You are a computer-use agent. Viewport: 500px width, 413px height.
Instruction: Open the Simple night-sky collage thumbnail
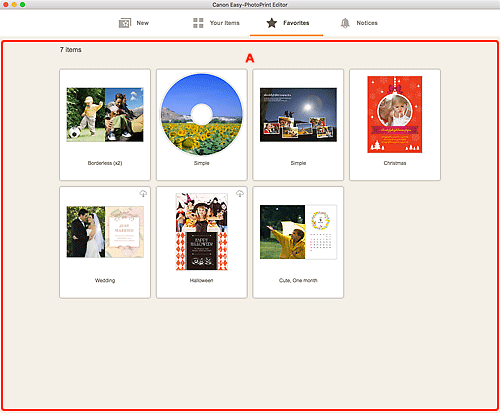(298, 115)
